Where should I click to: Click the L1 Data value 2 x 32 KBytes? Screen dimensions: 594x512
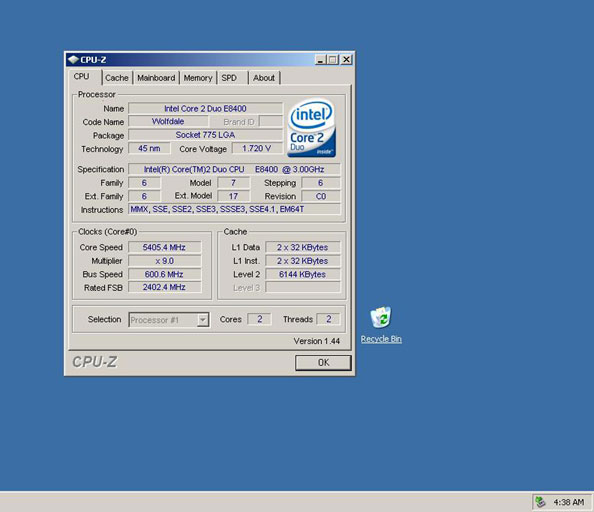[302, 247]
